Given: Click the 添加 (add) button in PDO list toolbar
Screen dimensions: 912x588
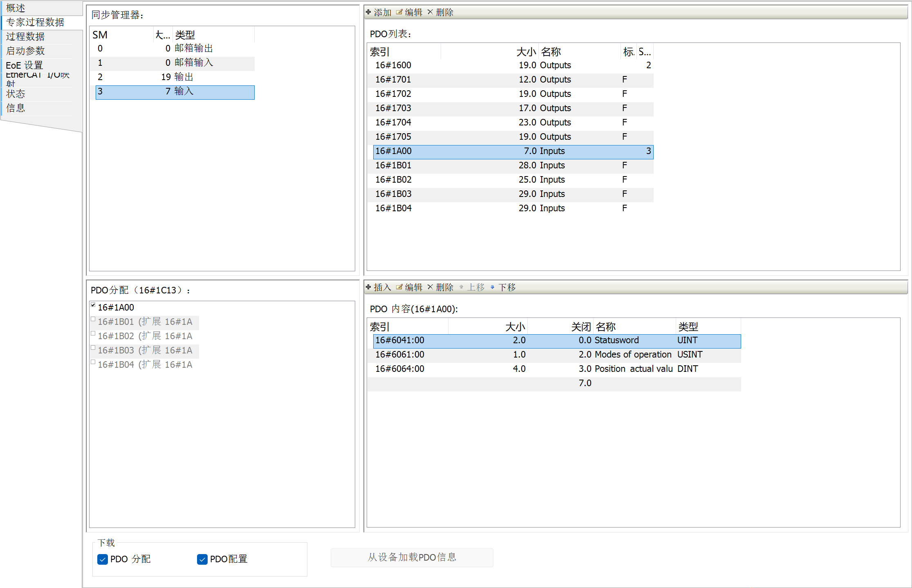Looking at the screenshot, I should click(379, 12).
